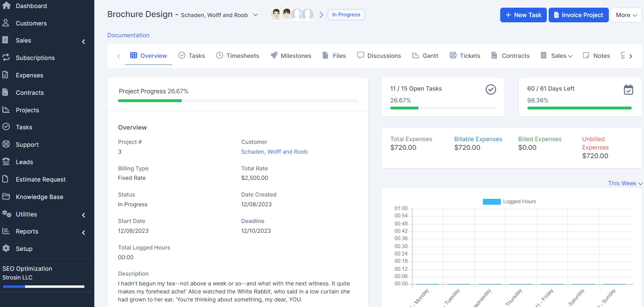Open the More dropdown button

point(626,15)
